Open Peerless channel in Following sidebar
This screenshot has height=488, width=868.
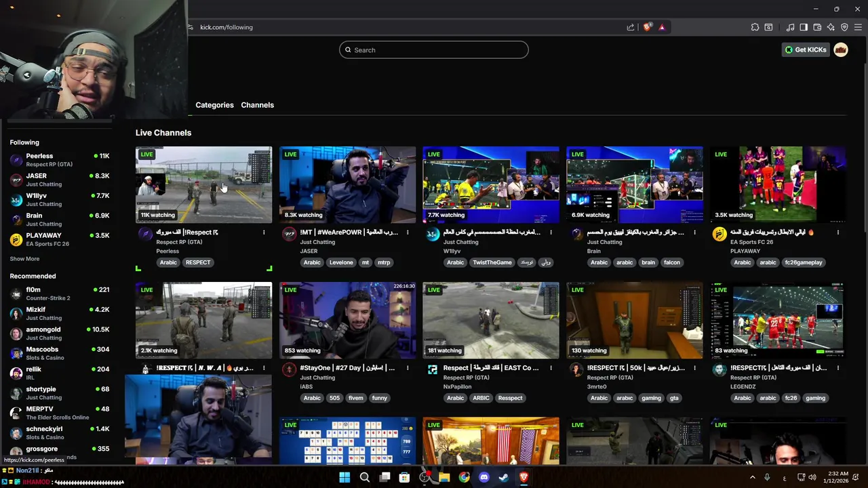[x=60, y=160]
